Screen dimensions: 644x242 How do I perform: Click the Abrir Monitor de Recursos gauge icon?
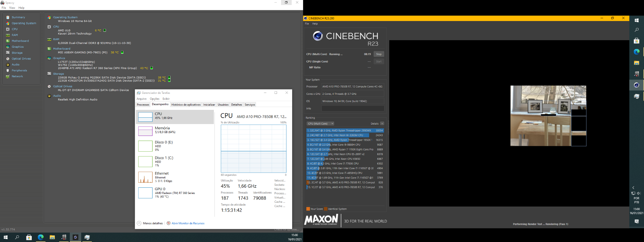(169, 223)
